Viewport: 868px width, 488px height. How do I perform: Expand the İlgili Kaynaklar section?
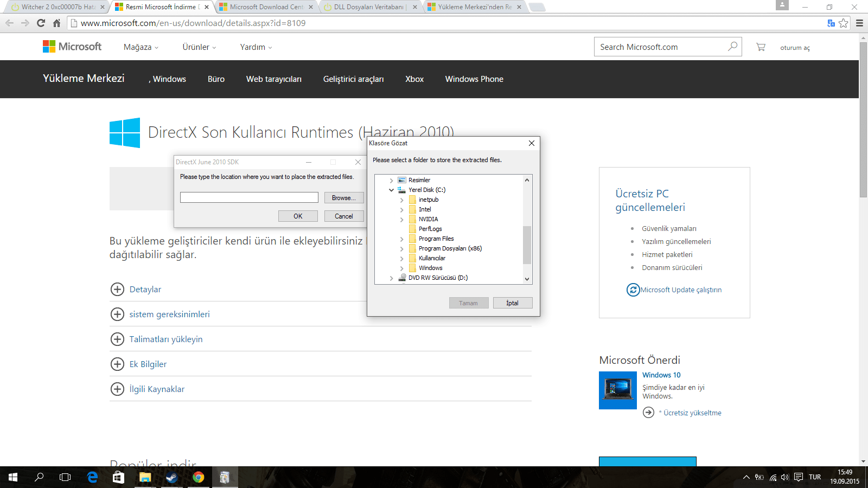117,389
